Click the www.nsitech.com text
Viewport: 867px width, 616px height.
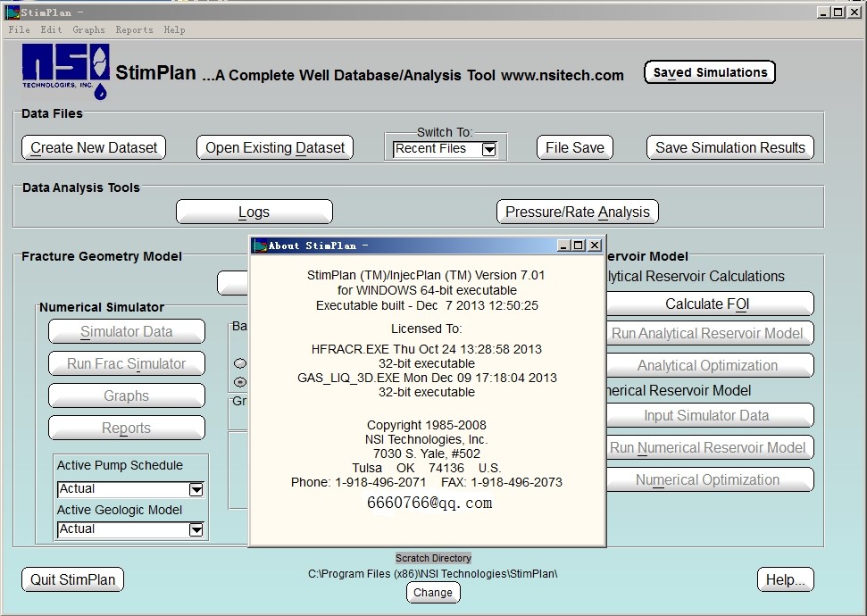tap(562, 75)
